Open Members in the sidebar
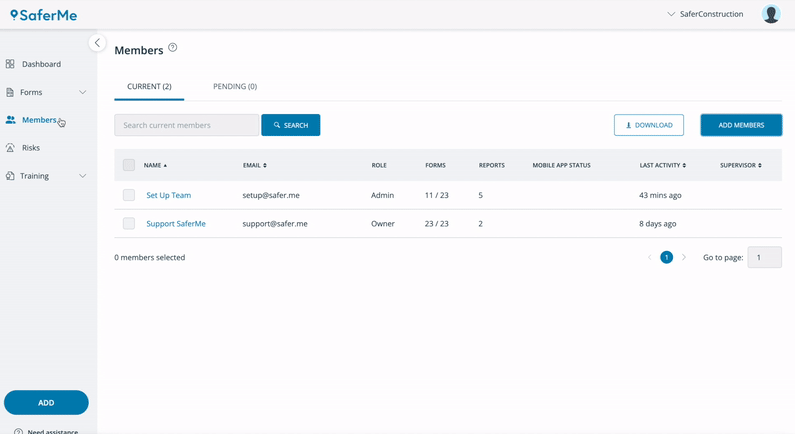 (39, 120)
